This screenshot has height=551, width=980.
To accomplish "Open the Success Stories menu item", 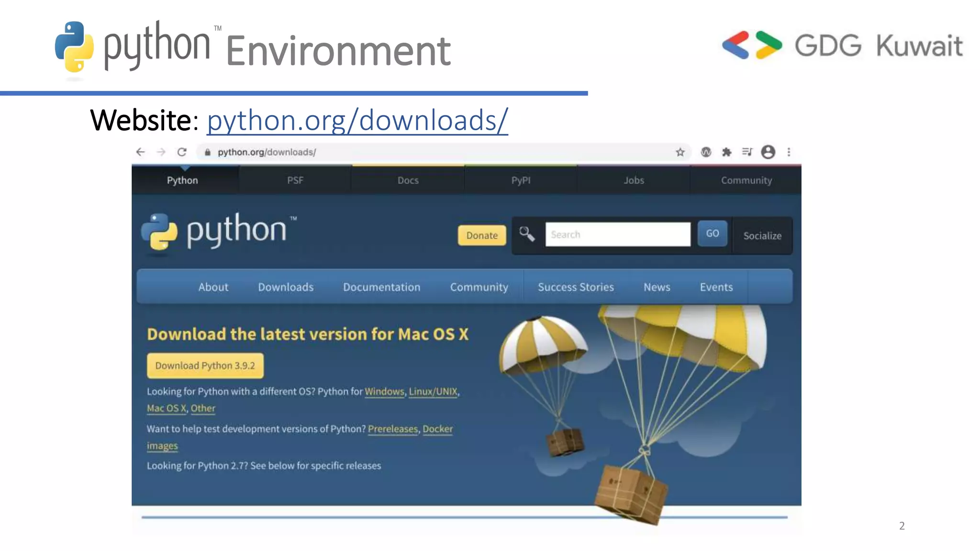I will tap(576, 287).
